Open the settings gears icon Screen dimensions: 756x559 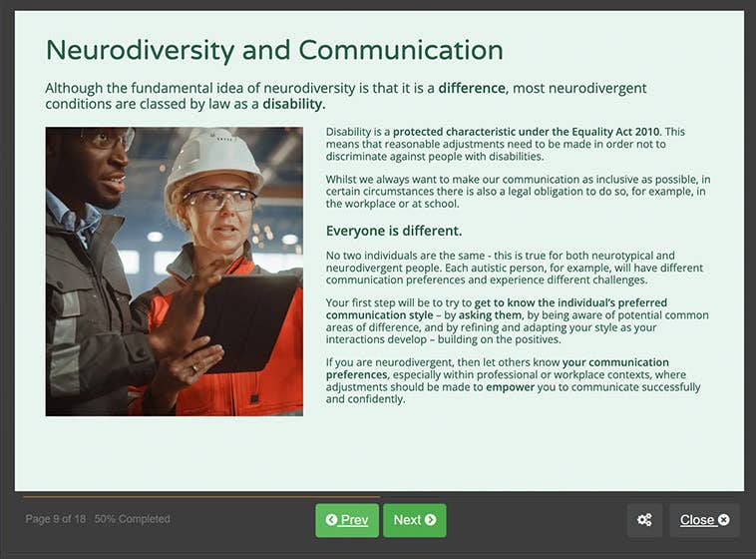pos(644,520)
